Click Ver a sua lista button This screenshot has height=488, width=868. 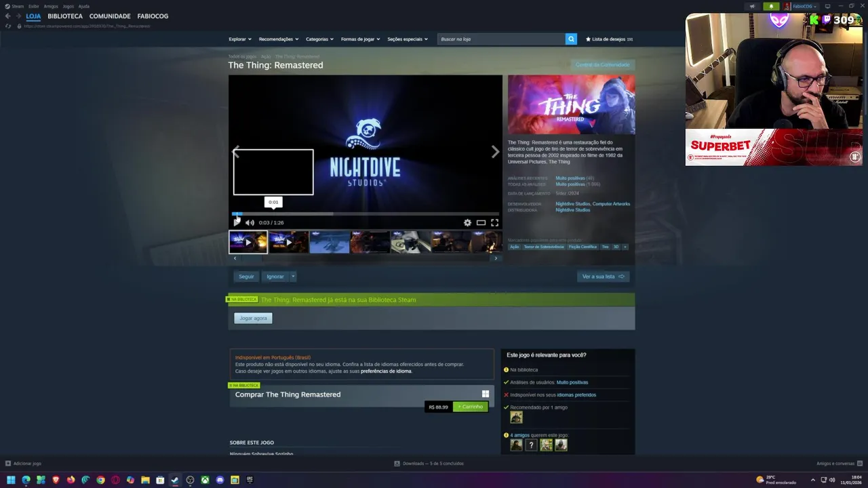603,277
